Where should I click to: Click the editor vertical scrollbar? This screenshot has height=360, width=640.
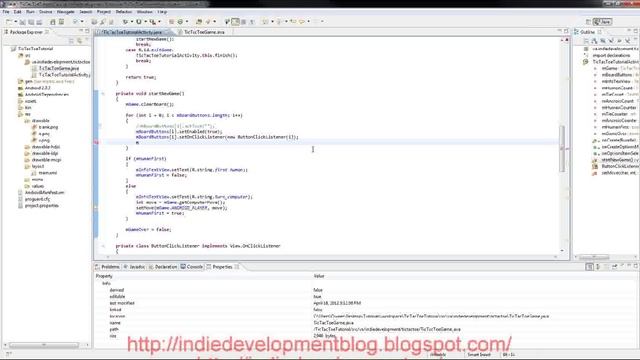tap(562, 148)
